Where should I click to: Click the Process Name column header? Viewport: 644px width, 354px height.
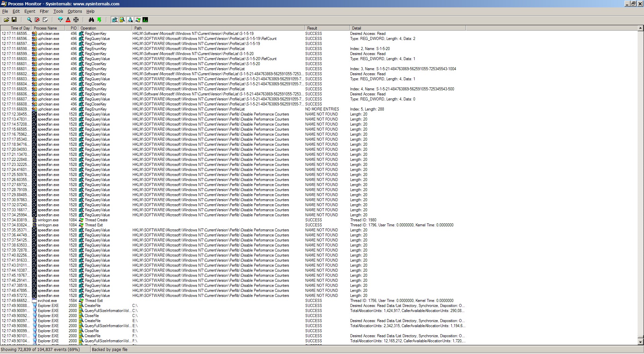[48, 28]
